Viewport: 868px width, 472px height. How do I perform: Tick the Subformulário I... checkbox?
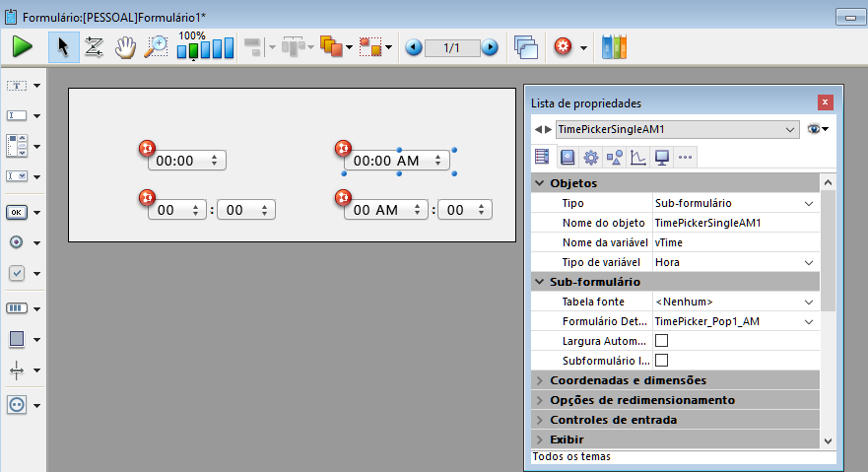tap(661, 360)
